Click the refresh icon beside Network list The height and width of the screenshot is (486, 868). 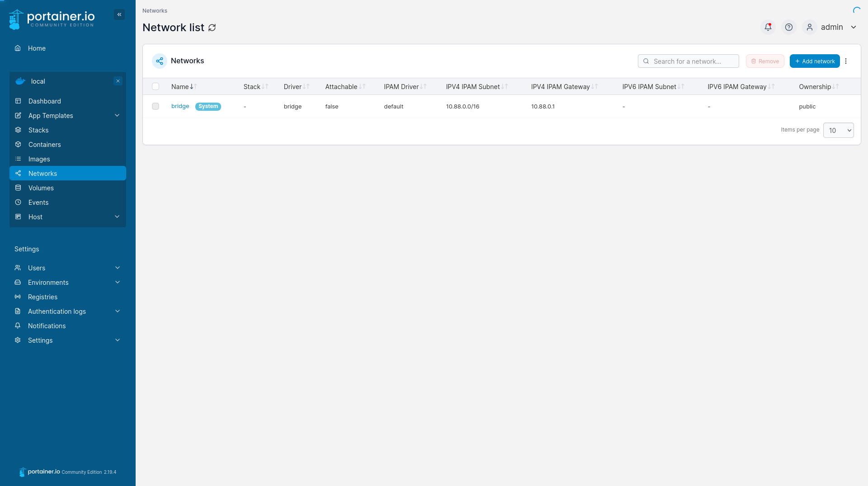212,28
